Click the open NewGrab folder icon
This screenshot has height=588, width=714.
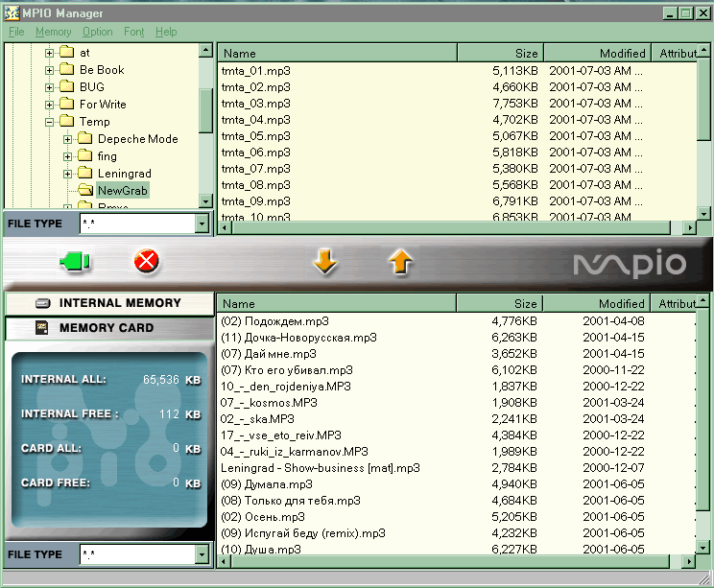pos(85,190)
